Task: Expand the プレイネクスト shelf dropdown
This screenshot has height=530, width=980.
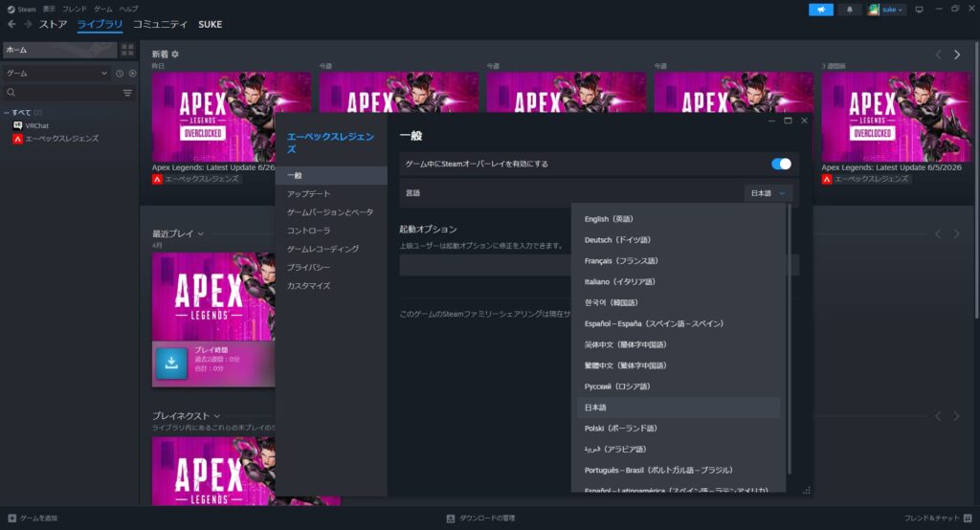Action: pos(217,416)
